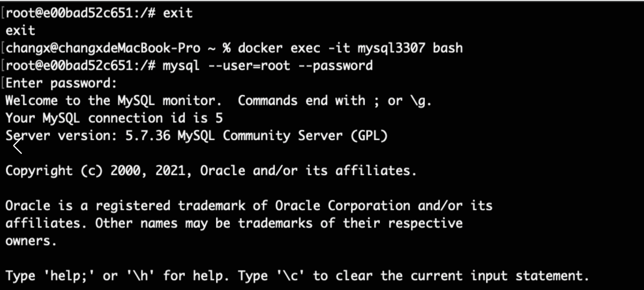Click the 'Welcome to the MySQL monitor.' text

point(113,101)
